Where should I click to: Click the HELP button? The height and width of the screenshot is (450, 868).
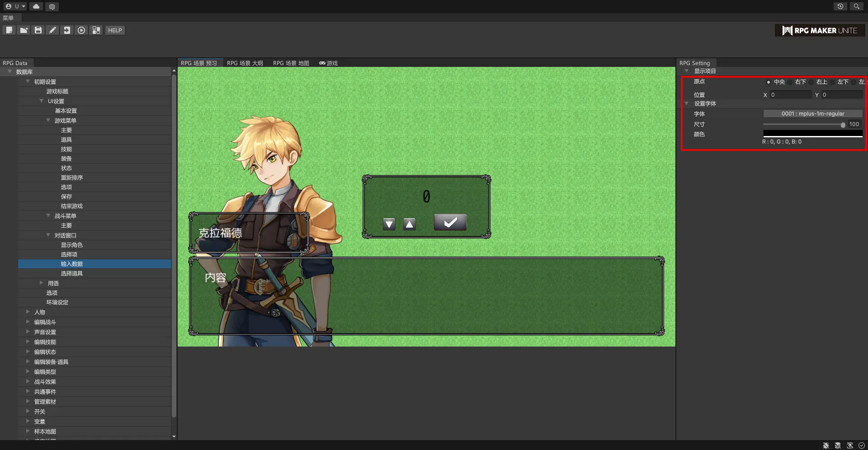coord(115,30)
